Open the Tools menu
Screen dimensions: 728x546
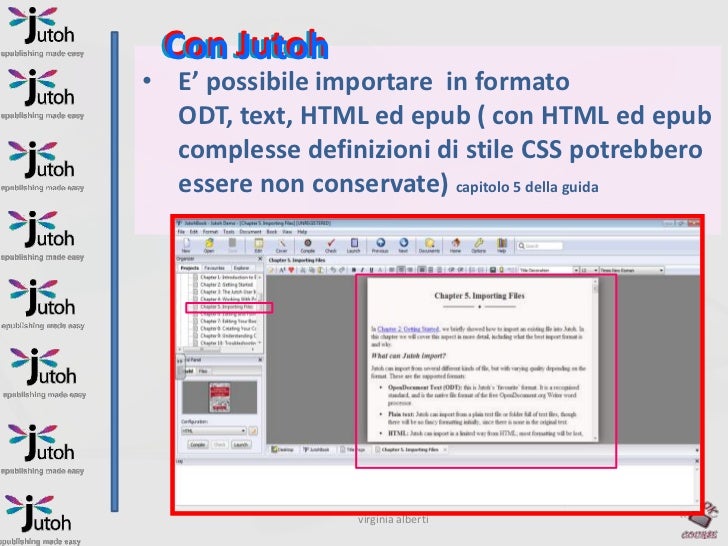pyautogui.click(x=228, y=231)
